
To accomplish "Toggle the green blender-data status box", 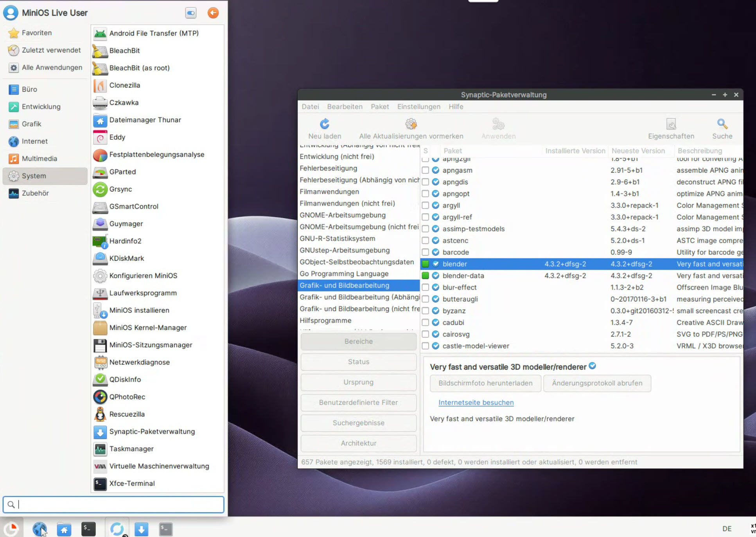I will [425, 276].
